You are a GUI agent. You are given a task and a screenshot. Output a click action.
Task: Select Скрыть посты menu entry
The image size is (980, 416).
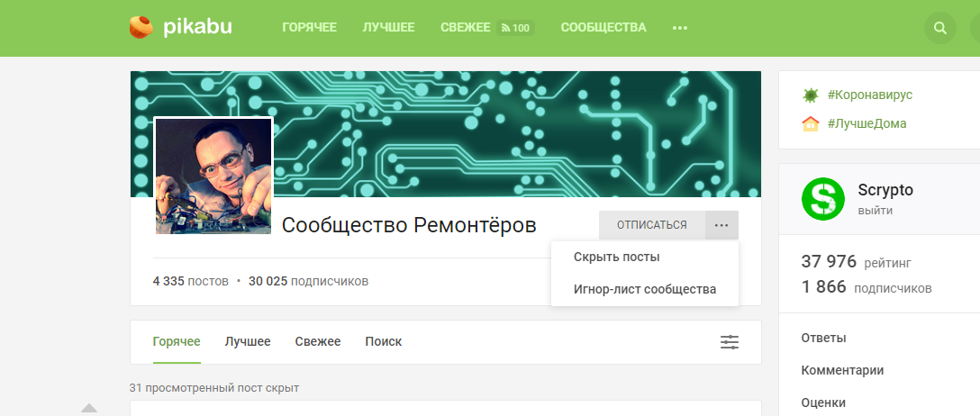(644, 257)
